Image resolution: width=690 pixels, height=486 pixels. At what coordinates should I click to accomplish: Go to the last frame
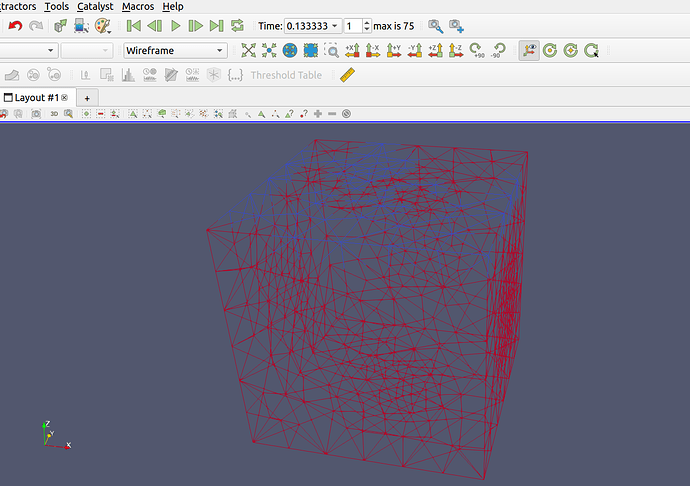pyautogui.click(x=216, y=26)
